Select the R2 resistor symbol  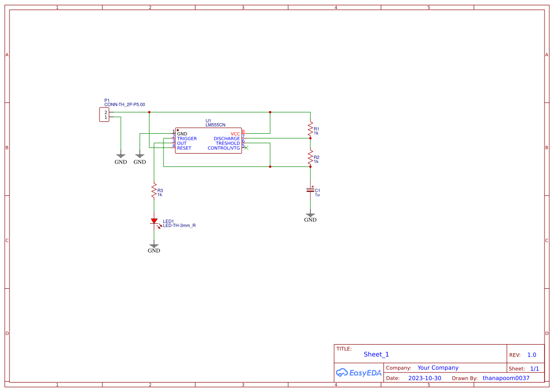[310, 157]
